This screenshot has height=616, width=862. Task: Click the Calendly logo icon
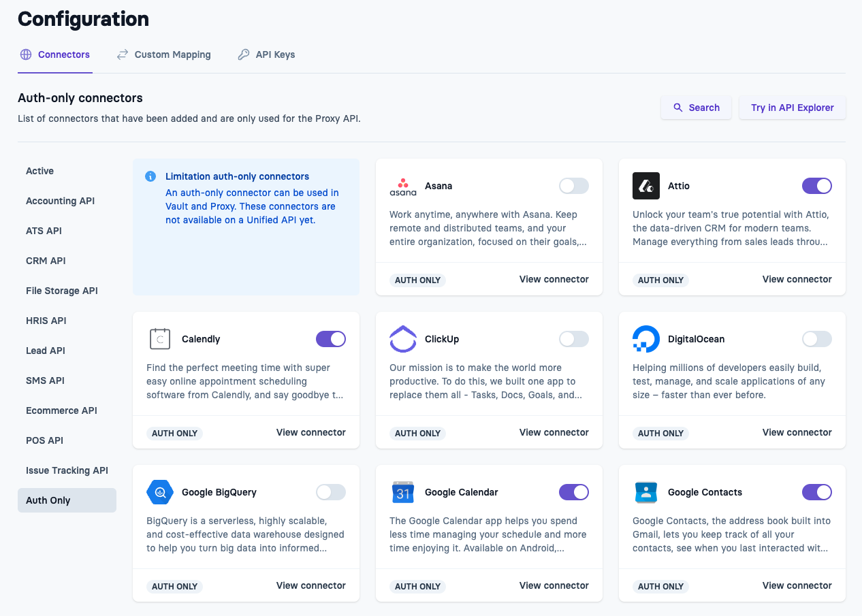click(x=160, y=339)
